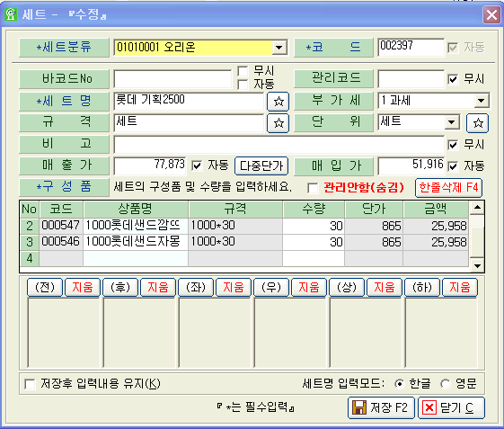This screenshot has width=504, height=429.
Task: Click the 닫기 C red X button
Action: click(x=451, y=407)
